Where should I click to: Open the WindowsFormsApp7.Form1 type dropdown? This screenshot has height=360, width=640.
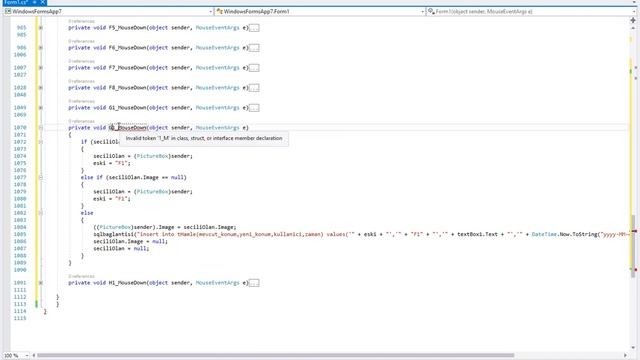[320, 11]
